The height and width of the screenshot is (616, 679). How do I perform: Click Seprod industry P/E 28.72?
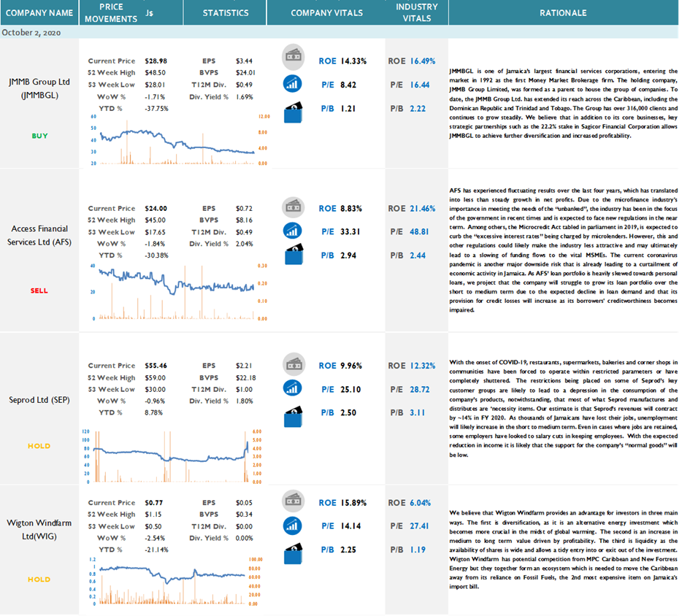pos(420,389)
